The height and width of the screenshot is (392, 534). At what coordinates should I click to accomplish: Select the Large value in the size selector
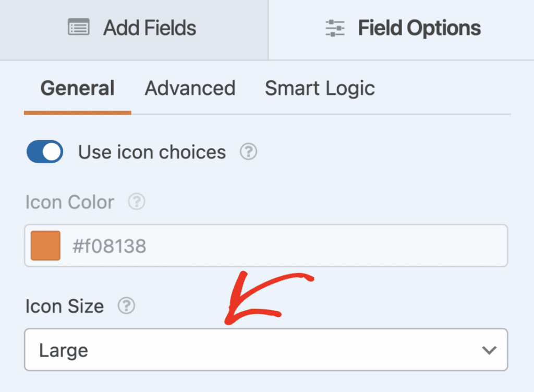point(63,350)
